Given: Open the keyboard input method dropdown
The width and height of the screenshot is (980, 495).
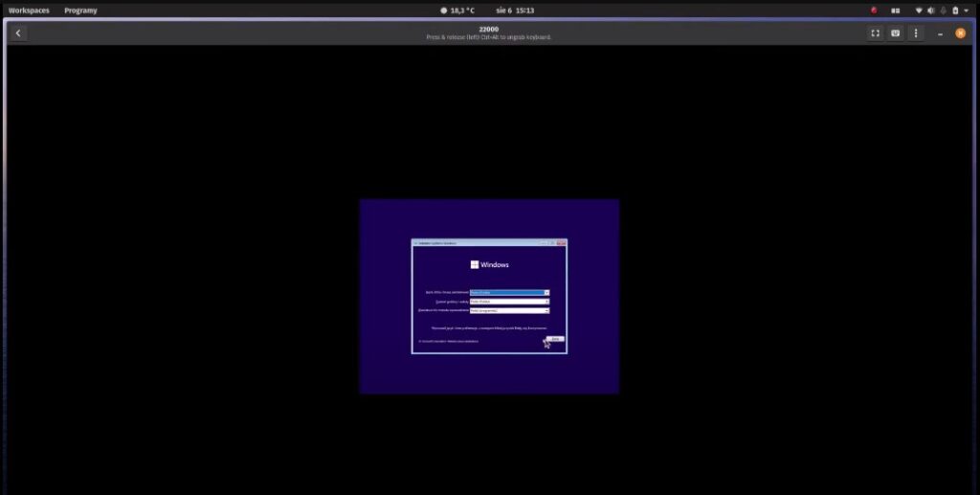Looking at the screenshot, I should coord(509,310).
